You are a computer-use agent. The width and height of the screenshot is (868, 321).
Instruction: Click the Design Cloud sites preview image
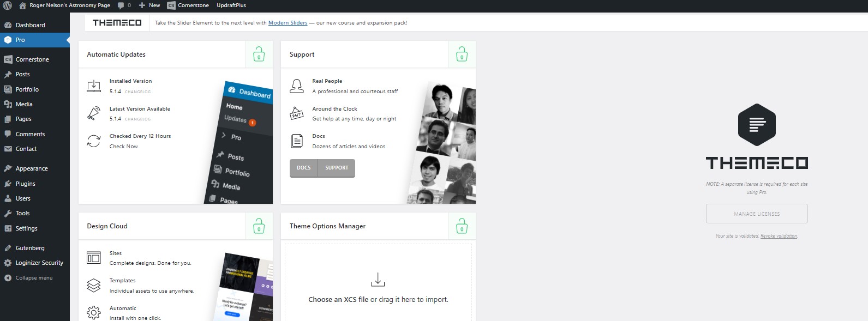tap(243, 287)
